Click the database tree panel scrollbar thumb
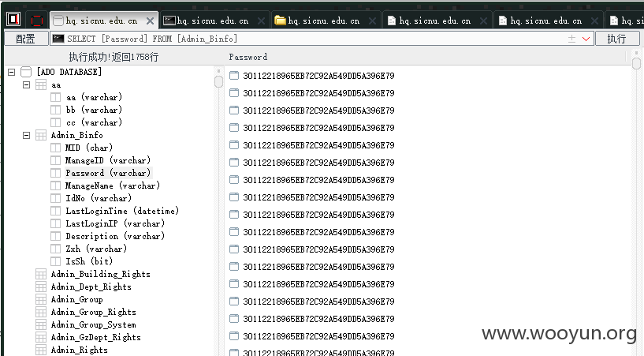644x356 pixels. [218, 82]
